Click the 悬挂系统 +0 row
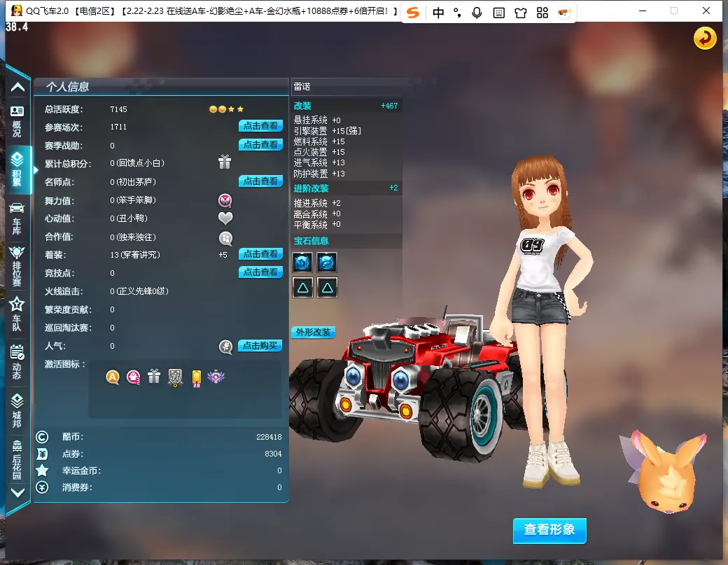 [317, 120]
